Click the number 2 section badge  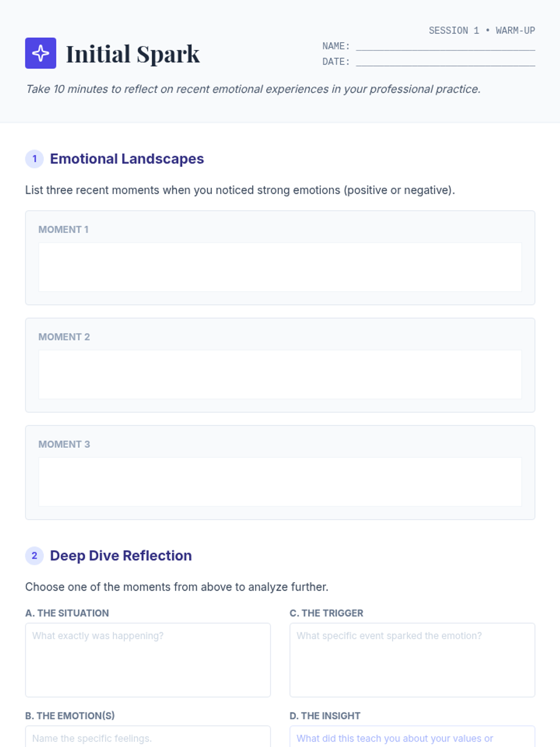(x=34, y=556)
